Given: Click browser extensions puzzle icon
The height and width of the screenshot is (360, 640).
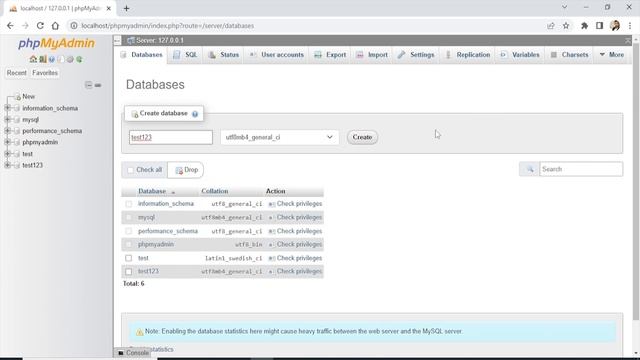Looking at the screenshot, I should (584, 26).
